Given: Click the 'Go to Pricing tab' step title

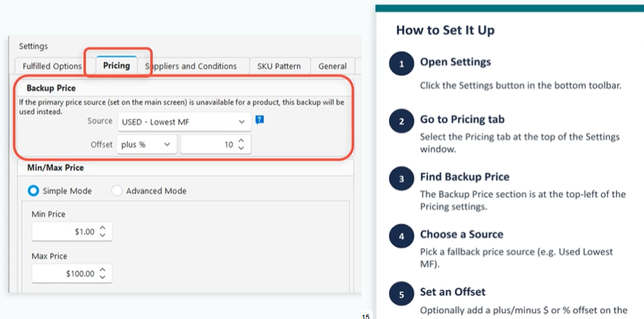Looking at the screenshot, I should (x=462, y=119).
